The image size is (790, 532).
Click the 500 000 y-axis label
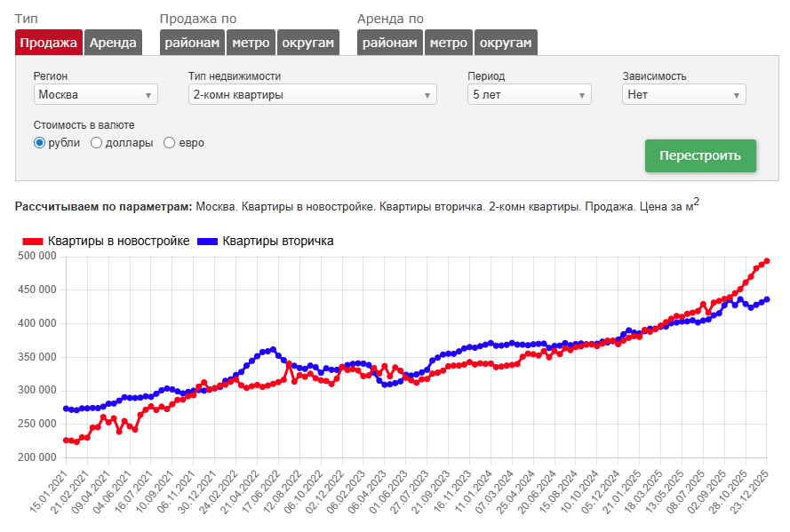[x=37, y=256]
